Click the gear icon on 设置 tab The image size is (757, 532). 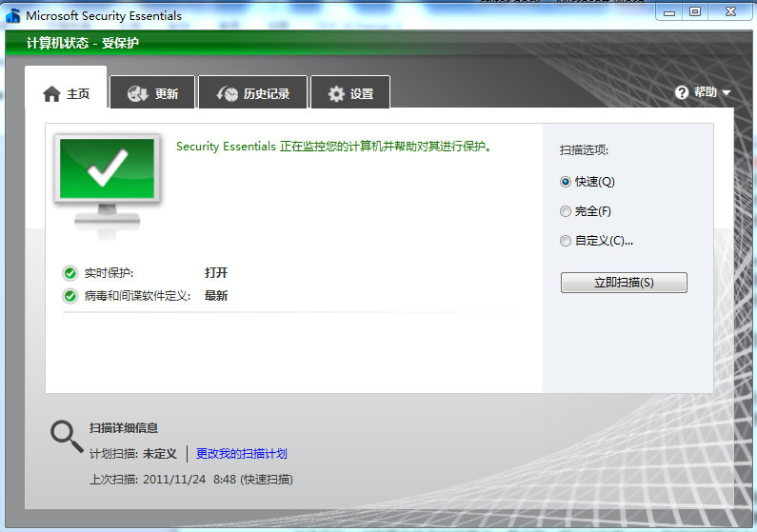[336, 93]
